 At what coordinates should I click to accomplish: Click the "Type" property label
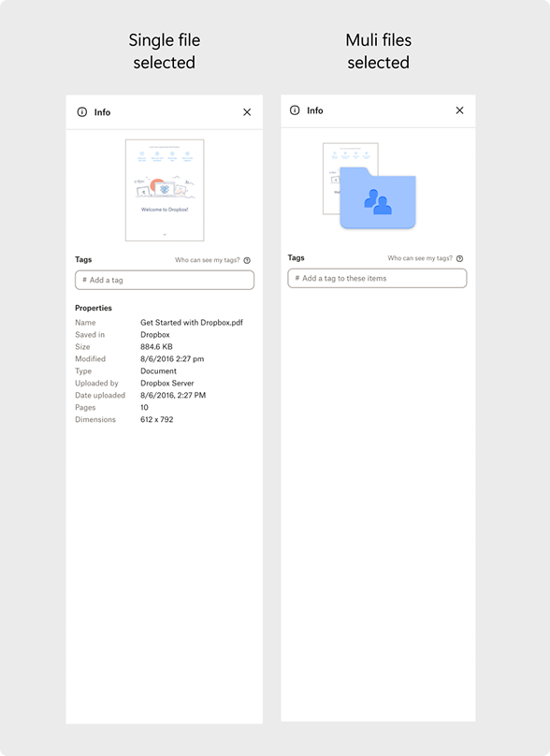click(x=83, y=371)
